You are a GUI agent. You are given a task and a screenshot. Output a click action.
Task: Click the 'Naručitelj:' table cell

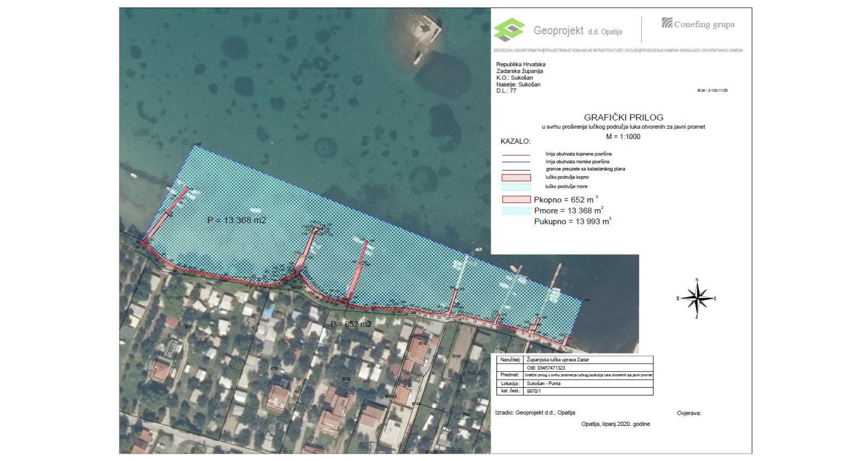click(510, 360)
